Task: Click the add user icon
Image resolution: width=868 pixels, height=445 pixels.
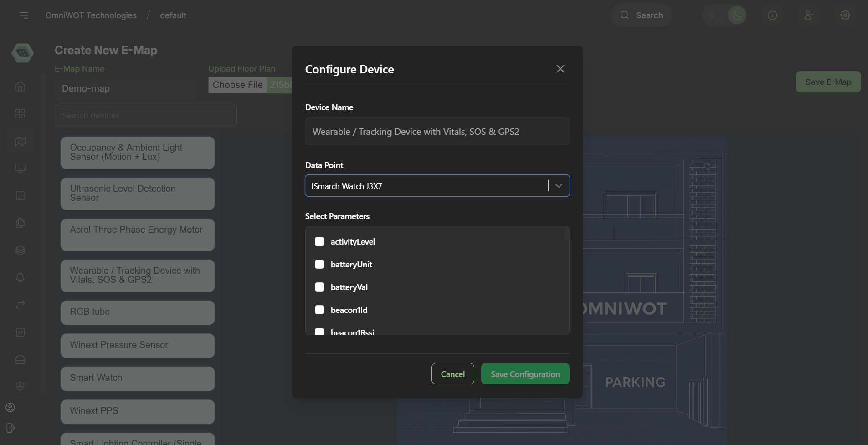Action: click(x=809, y=15)
